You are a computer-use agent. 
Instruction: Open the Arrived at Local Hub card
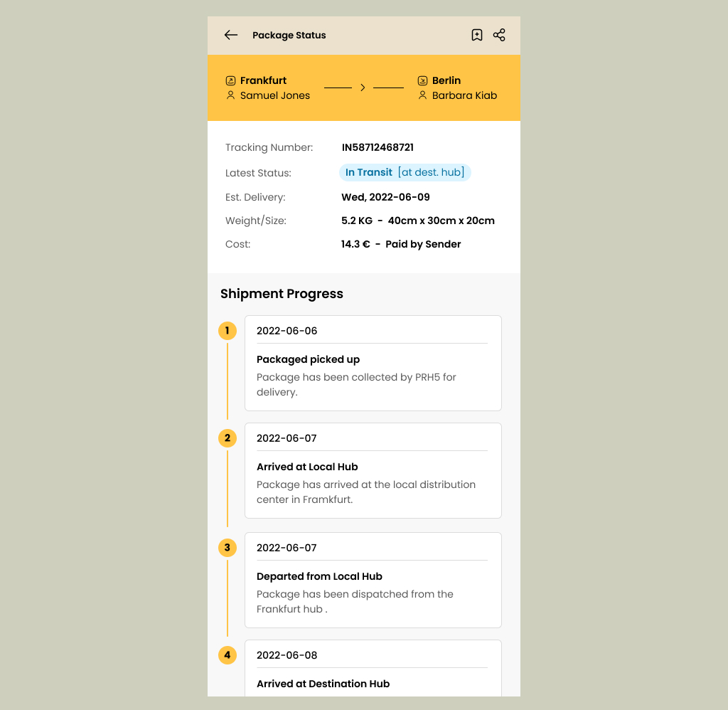pos(373,471)
